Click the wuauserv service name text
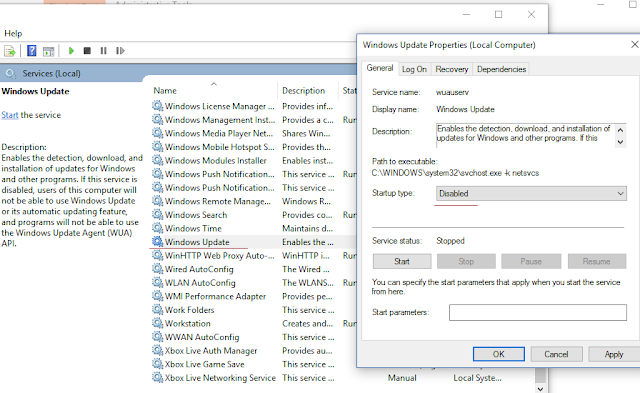The width and height of the screenshot is (640, 393). pyautogui.click(x=452, y=92)
